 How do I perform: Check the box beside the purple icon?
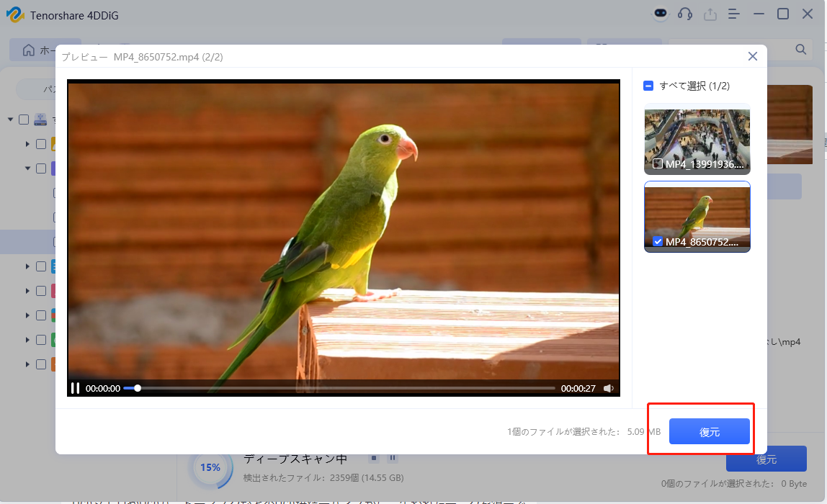[41, 168]
